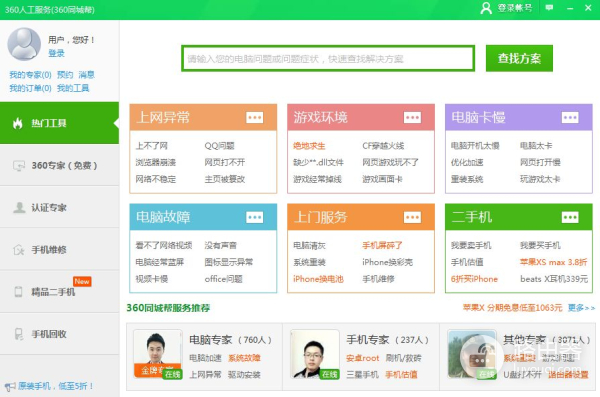Click the repair icon beside 手机维修
The image size is (600, 397).
pyautogui.click(x=19, y=250)
